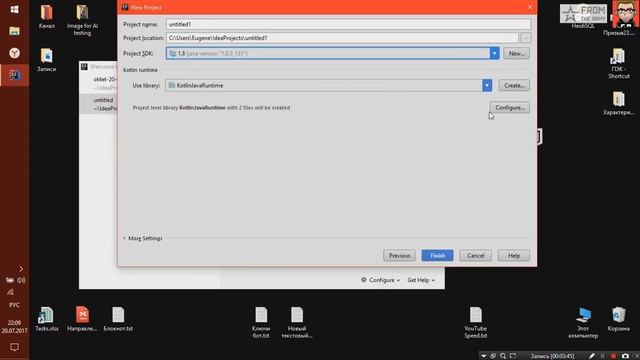Select the 1.8 Java SDK combo box
Viewport: 640px width, 360px height.
point(332,53)
